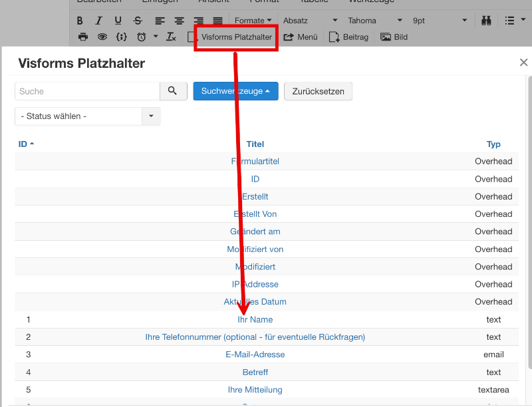Close the Visforms Platzhalter dialog
The height and width of the screenshot is (407, 532).
523,63
